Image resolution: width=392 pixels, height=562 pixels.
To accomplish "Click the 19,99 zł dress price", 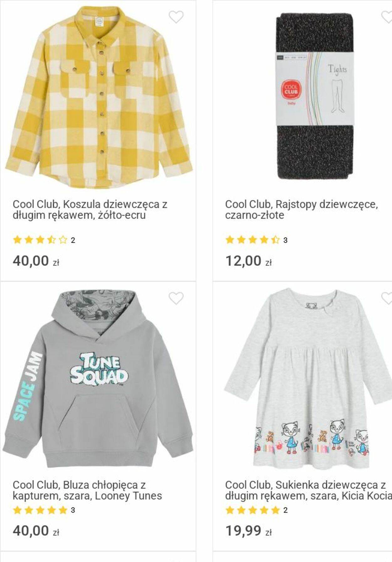I will coord(248,531).
